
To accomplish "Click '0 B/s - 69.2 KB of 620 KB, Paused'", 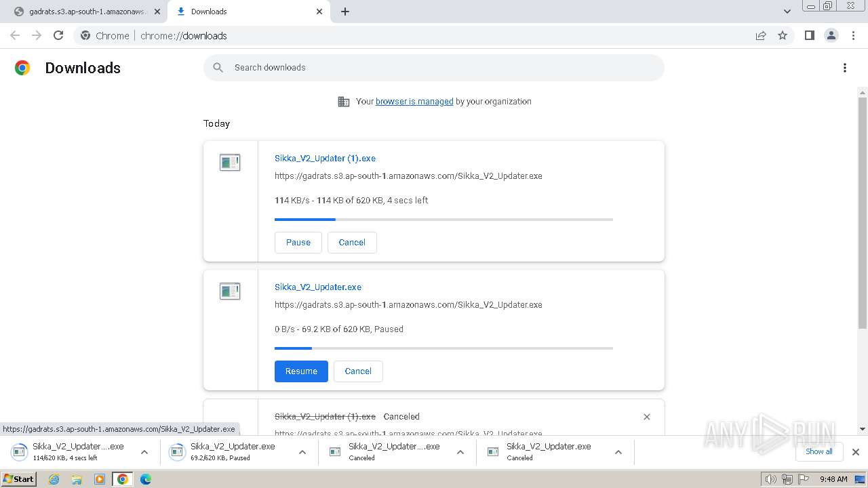I will (x=339, y=329).
